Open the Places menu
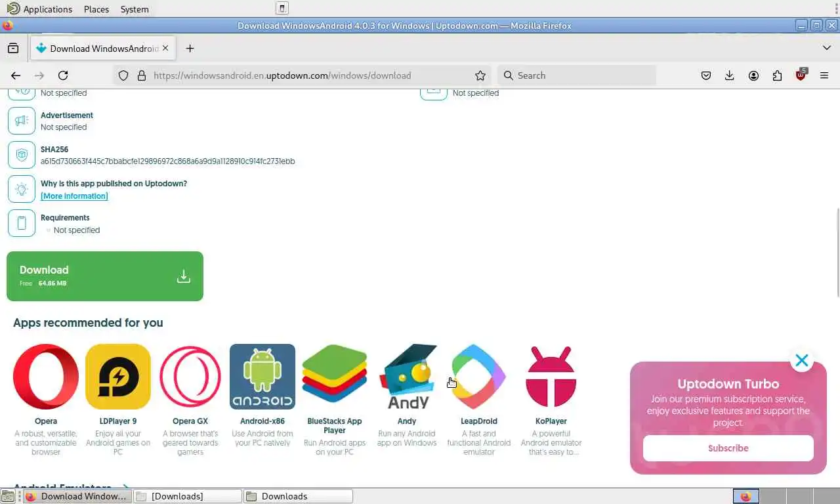This screenshot has width=840, height=504. pos(96,9)
